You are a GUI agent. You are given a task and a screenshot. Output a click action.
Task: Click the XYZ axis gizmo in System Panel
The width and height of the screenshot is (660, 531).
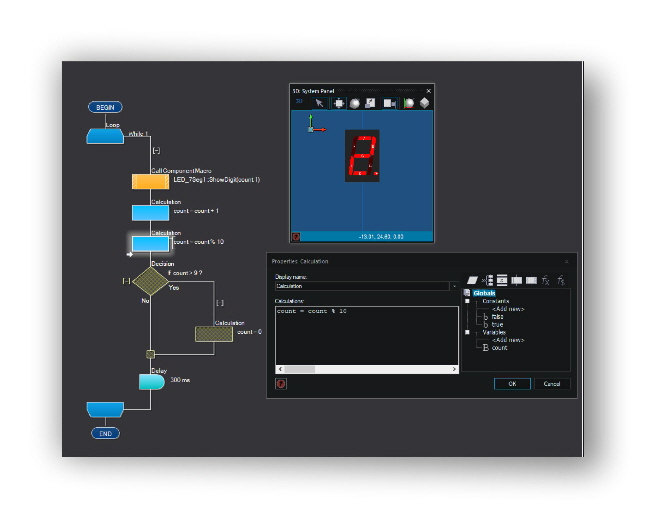pyautogui.click(x=316, y=124)
